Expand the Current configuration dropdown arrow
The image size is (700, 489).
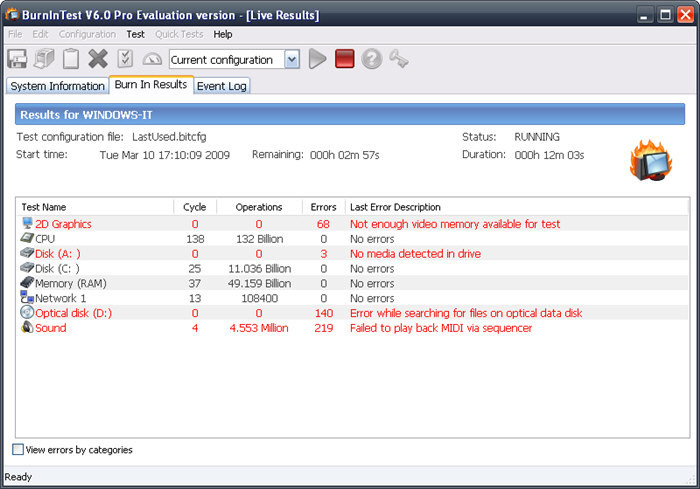click(x=292, y=59)
